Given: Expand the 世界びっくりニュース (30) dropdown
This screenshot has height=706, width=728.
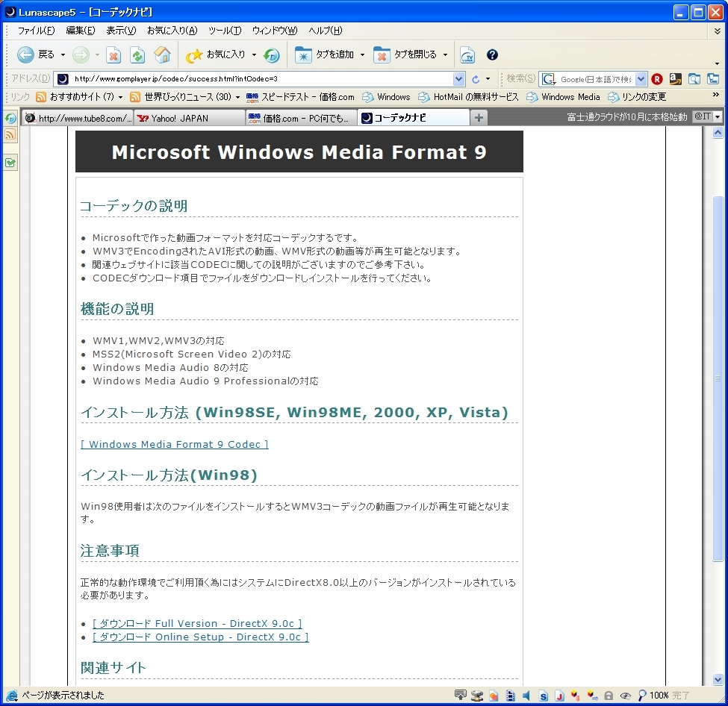Looking at the screenshot, I should (x=237, y=98).
